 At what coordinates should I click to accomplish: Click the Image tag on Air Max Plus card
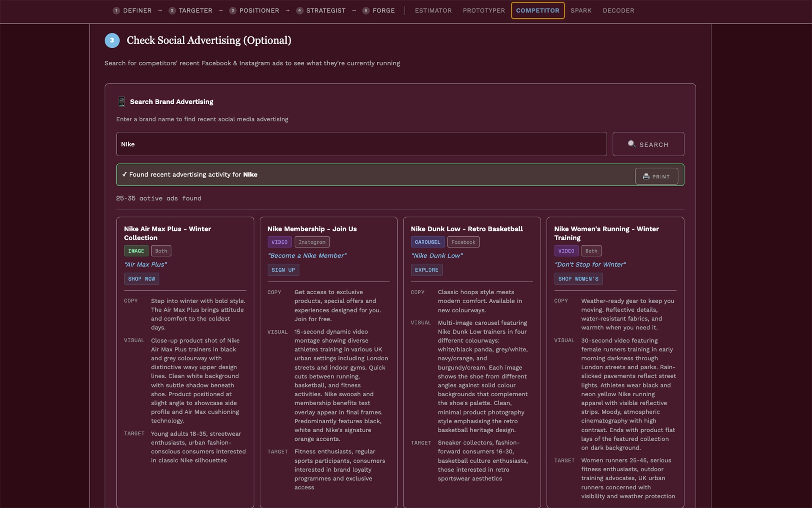(x=136, y=251)
